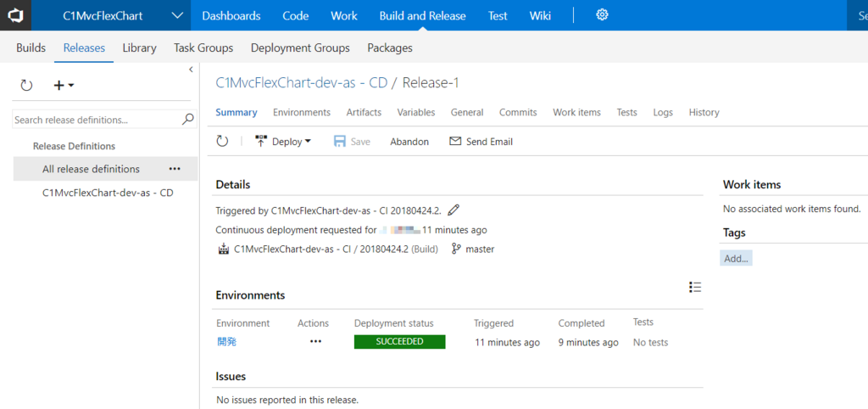
Task: Open the 開発 environment link
Action: [226, 342]
